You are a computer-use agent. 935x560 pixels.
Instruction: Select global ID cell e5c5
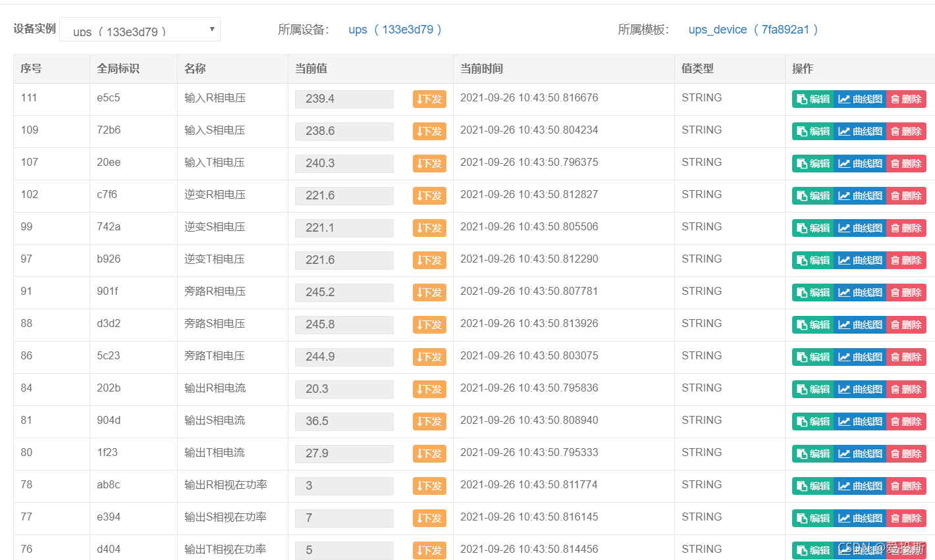[109, 97]
